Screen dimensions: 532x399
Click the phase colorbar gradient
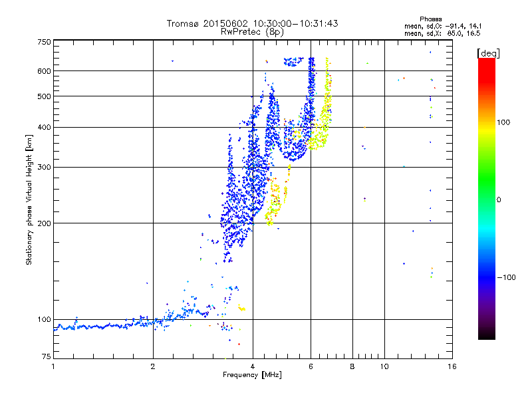coord(487,199)
